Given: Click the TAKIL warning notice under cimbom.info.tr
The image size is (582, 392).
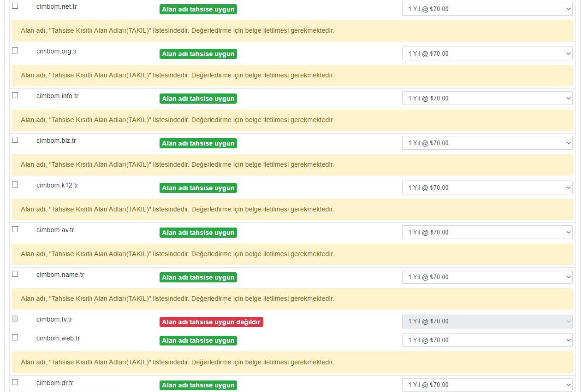Looking at the screenshot, I should click(x=292, y=120).
